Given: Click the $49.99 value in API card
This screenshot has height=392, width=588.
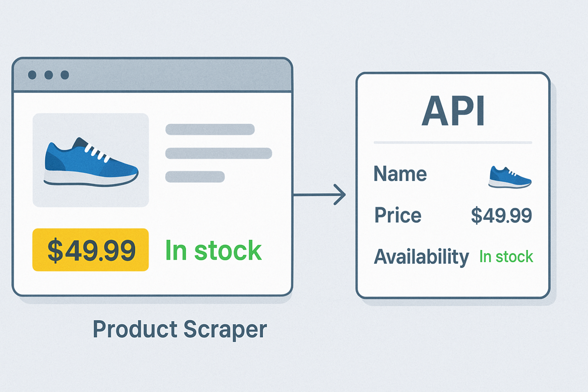Looking at the screenshot, I should point(501,215).
